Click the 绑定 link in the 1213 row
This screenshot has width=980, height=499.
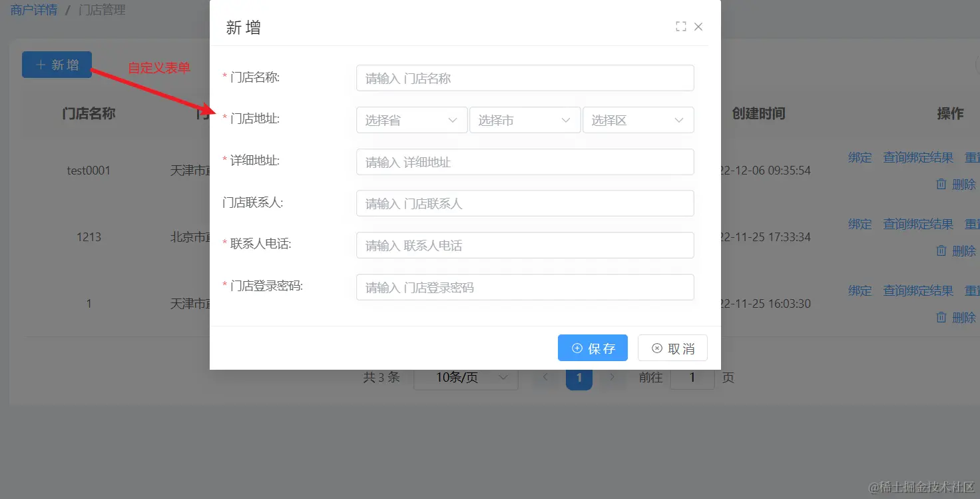coord(859,224)
